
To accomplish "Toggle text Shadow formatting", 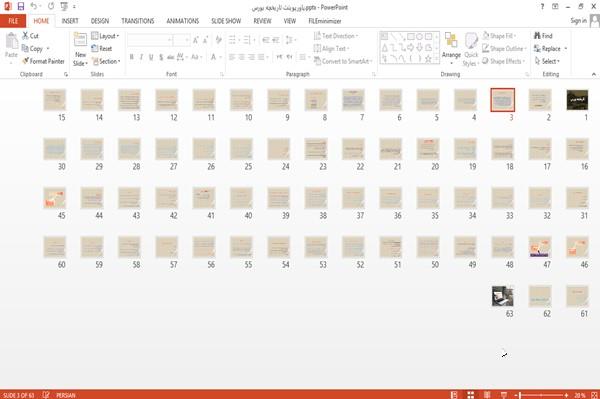I will pyautogui.click(x=161, y=57).
